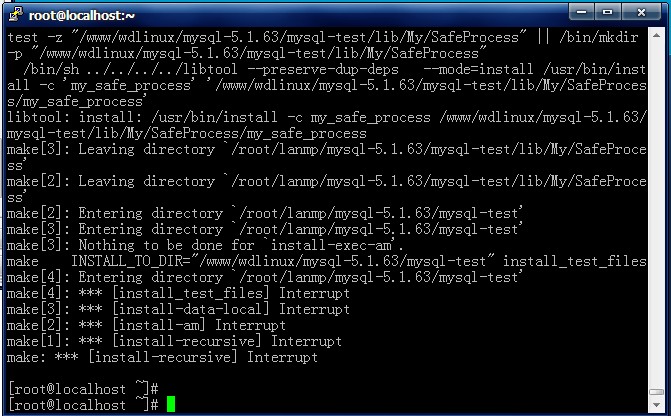This screenshot has width=671, height=416.
Task: Maximize the root@localhost terminal window
Action: tap(608, 12)
